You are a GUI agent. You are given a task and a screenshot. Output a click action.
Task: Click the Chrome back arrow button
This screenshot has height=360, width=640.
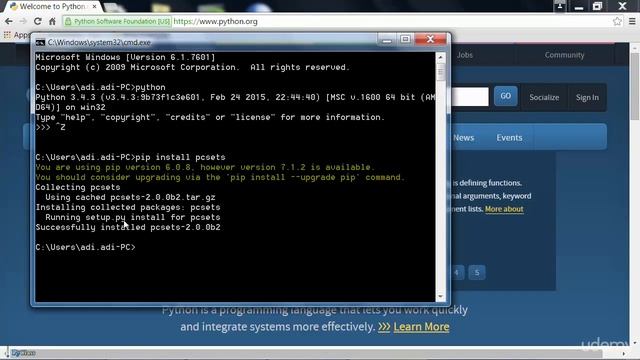9,21
